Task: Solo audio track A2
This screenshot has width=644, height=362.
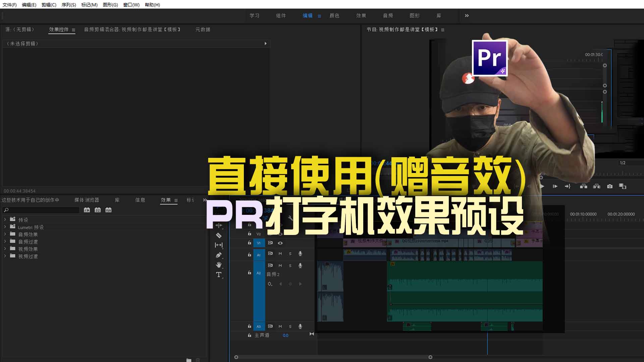Action: click(x=290, y=265)
